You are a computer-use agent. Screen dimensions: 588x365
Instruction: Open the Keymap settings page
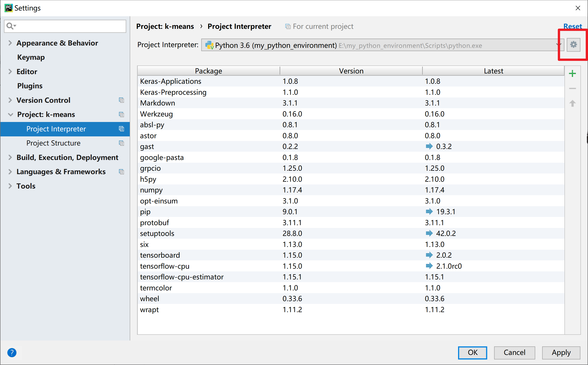point(31,57)
